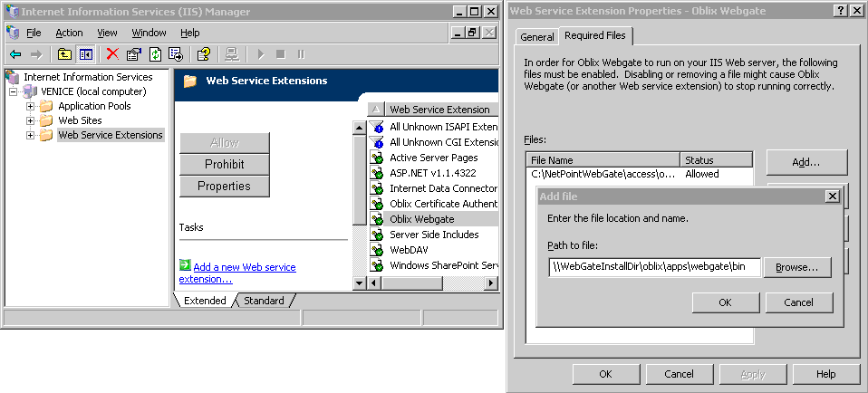Click the Stop item square icon

(x=281, y=54)
